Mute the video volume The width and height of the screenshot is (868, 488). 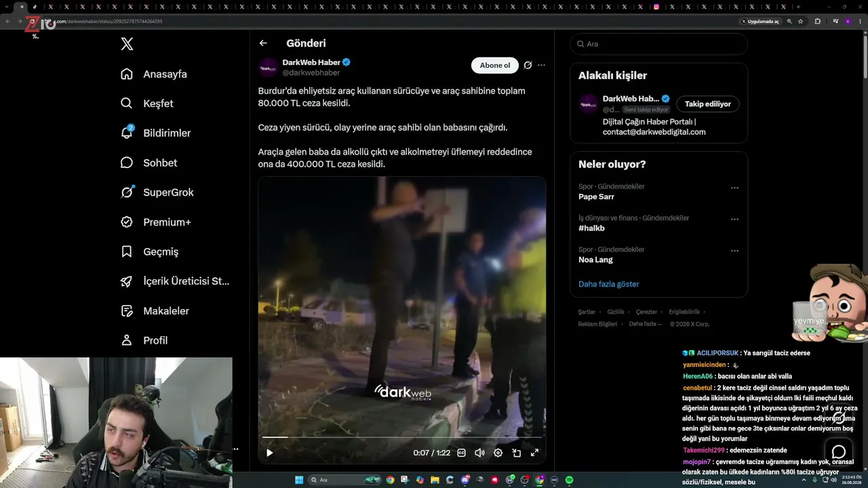pos(479,453)
